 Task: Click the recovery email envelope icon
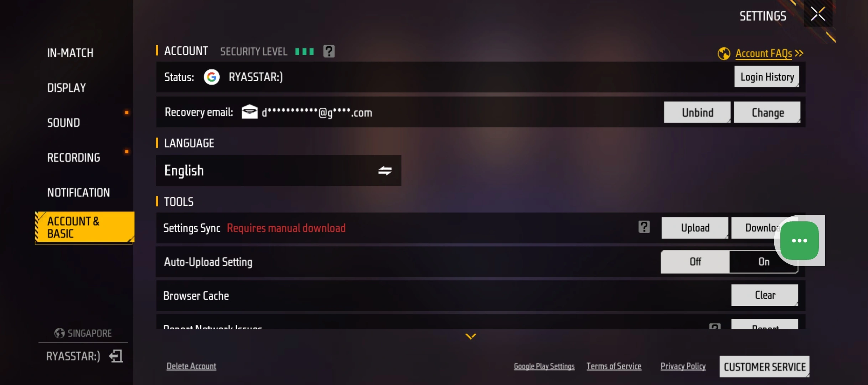[249, 112]
